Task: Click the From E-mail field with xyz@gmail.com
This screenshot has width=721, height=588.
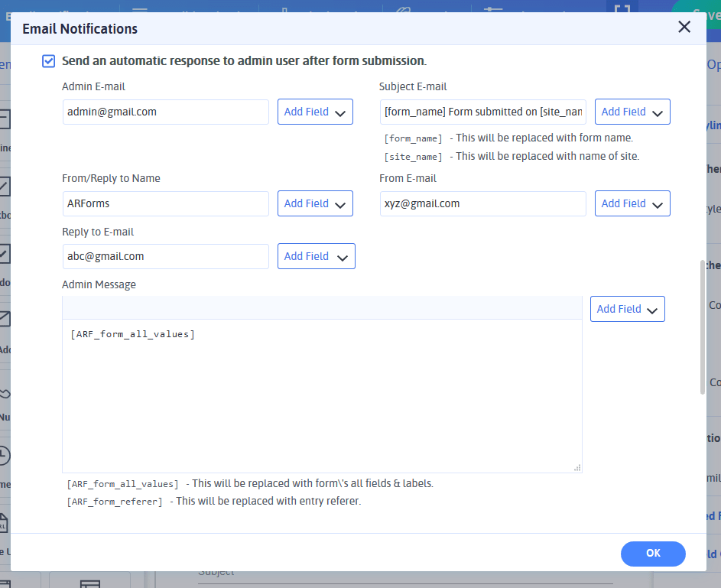Action: 483,203
